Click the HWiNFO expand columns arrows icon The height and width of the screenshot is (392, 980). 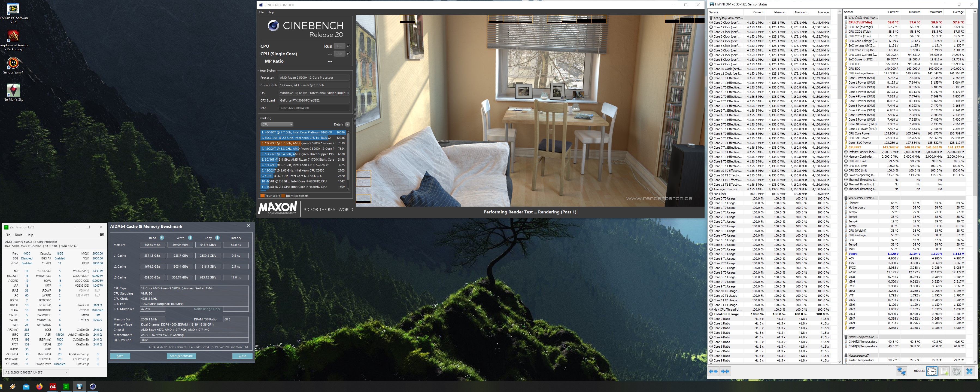click(713, 372)
